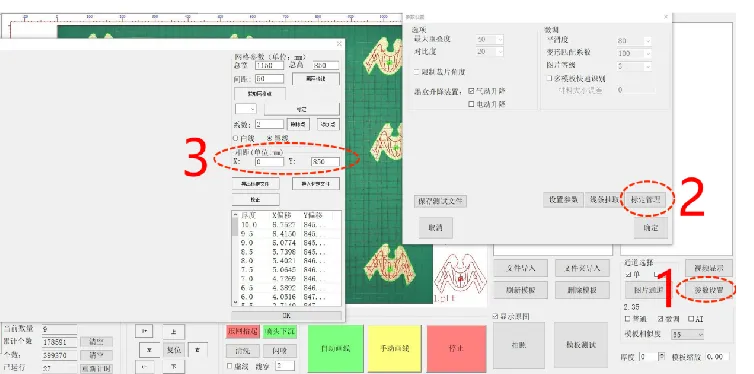Viewport: 754px width, 374px height.
Task: Check the 电动升降 option
Action: point(471,104)
